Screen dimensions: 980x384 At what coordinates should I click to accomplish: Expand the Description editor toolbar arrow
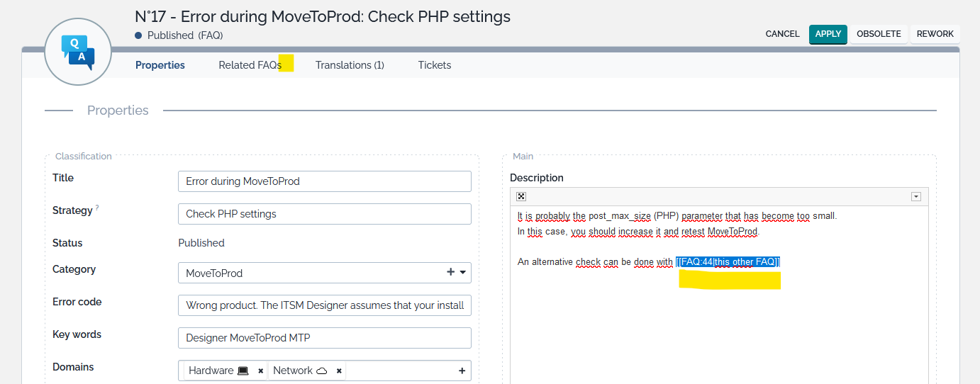click(915, 197)
